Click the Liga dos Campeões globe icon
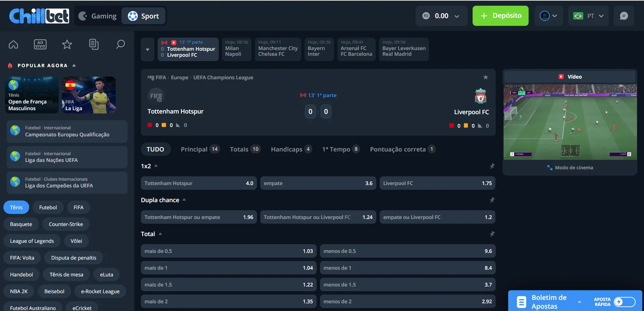Image resolution: width=644 pixels, height=311 pixels. tap(15, 182)
